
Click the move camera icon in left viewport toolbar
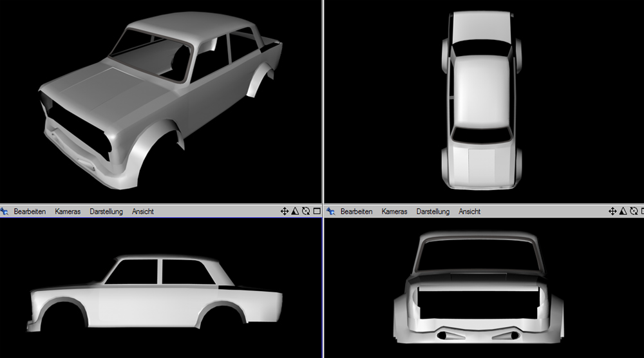point(285,211)
